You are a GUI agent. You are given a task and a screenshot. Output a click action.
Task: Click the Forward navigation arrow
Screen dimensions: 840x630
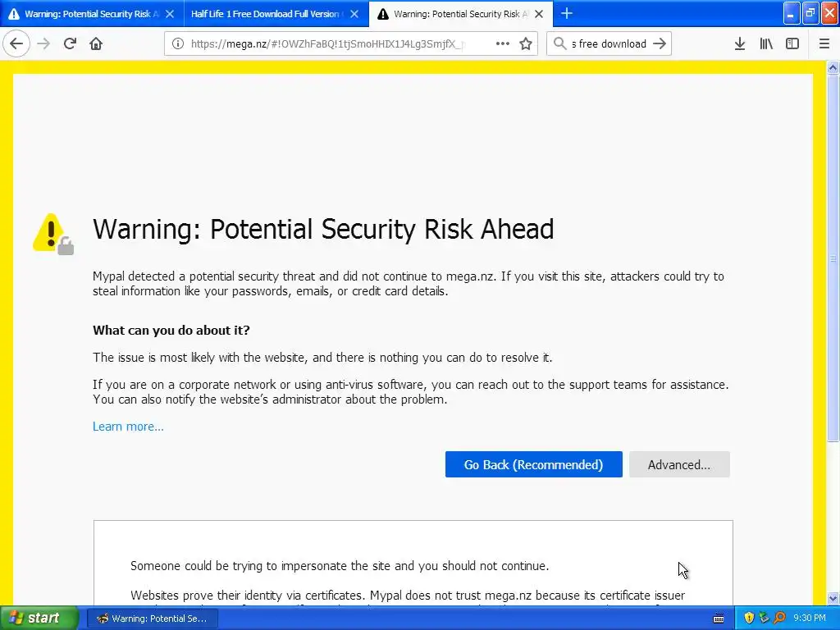[43, 44]
